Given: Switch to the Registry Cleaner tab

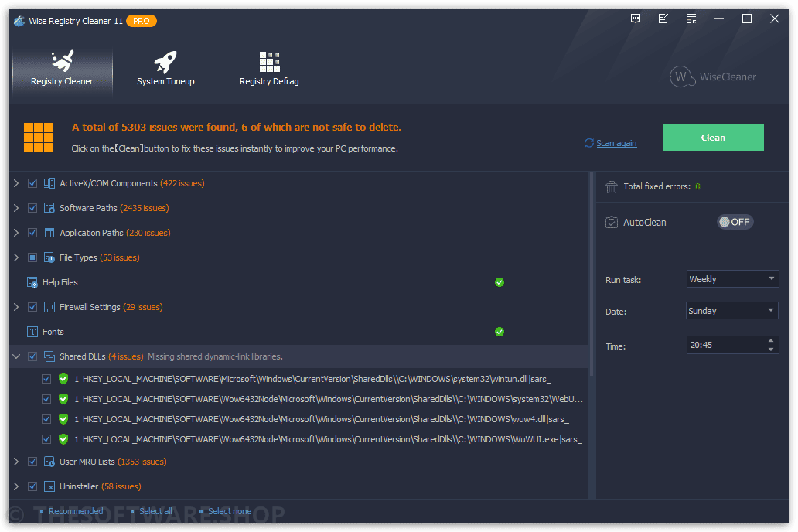Looking at the screenshot, I should pos(62,70).
